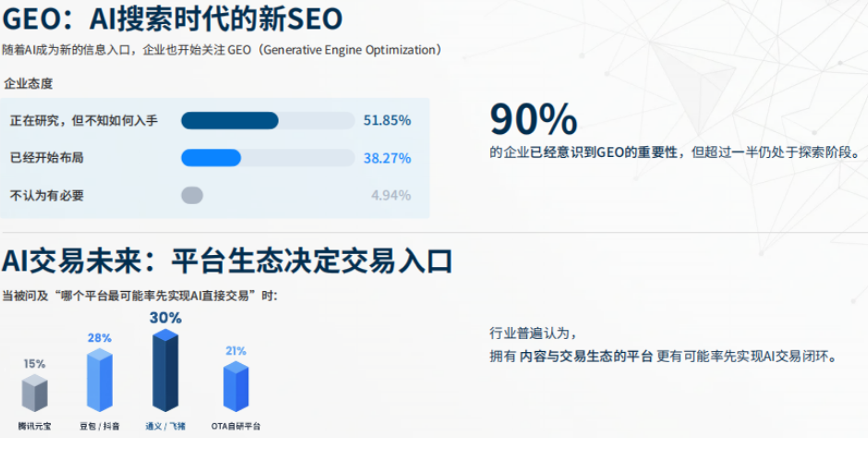Click the 28% label above 豆包 bar
The image size is (868, 449).
pos(99,338)
